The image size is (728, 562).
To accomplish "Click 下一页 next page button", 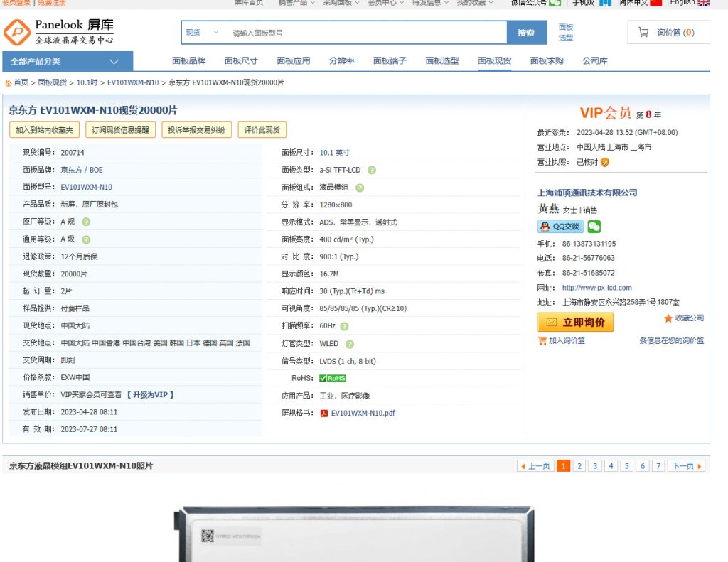I will [x=686, y=466].
